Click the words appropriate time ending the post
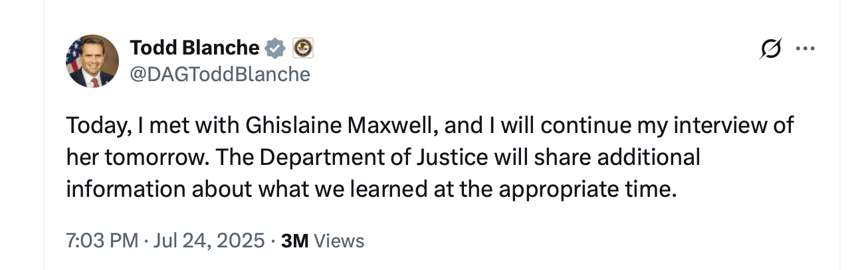The image size is (868, 270). pyautogui.click(x=586, y=190)
